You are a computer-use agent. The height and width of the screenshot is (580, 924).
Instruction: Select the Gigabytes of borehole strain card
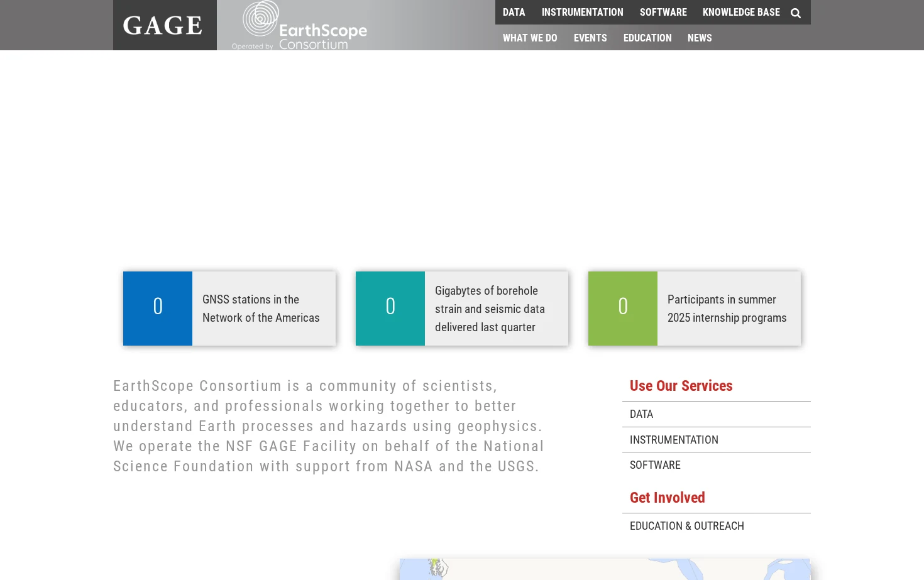(462, 309)
